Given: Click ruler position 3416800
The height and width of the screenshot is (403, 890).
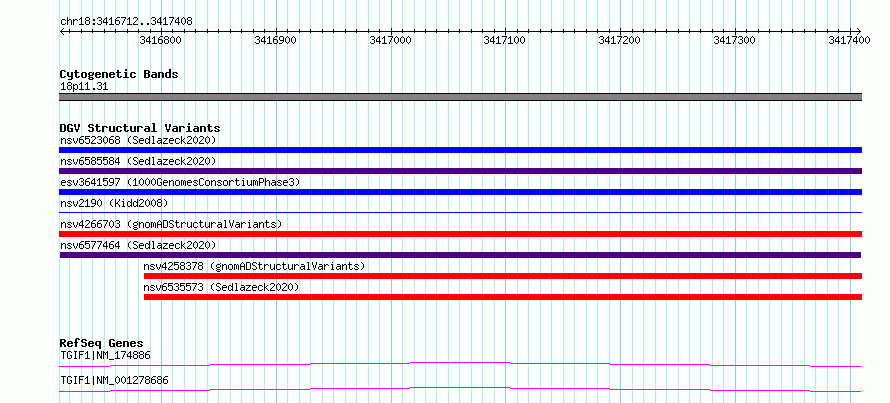Looking at the screenshot, I should click(162, 40).
